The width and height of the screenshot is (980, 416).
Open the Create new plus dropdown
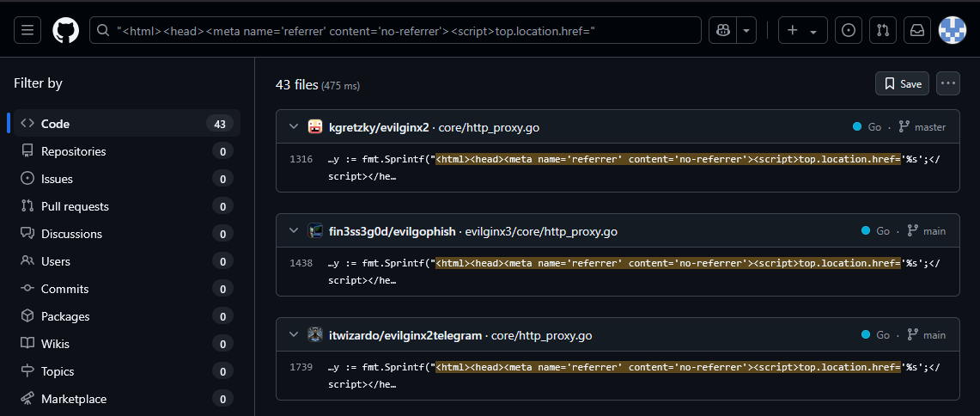802,30
